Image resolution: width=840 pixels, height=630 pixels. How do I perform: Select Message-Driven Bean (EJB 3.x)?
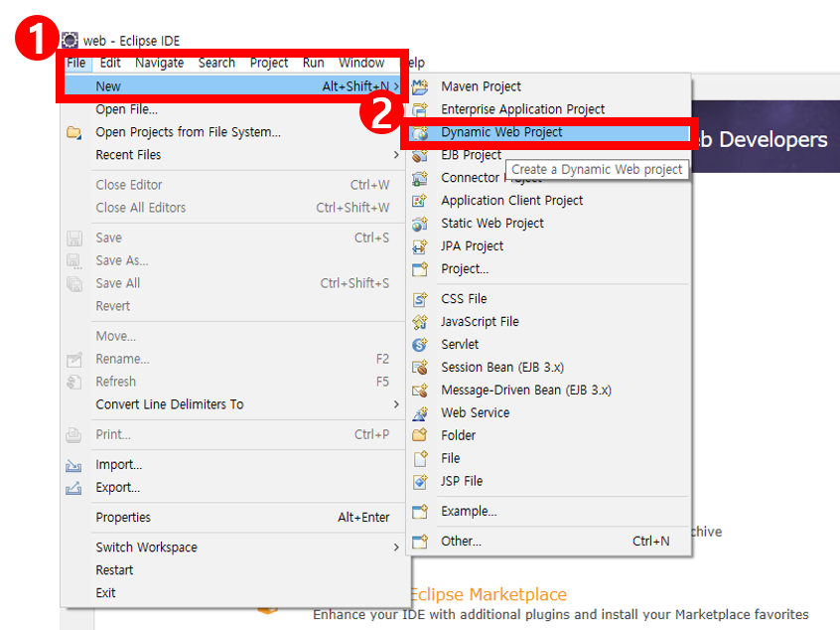click(548, 390)
